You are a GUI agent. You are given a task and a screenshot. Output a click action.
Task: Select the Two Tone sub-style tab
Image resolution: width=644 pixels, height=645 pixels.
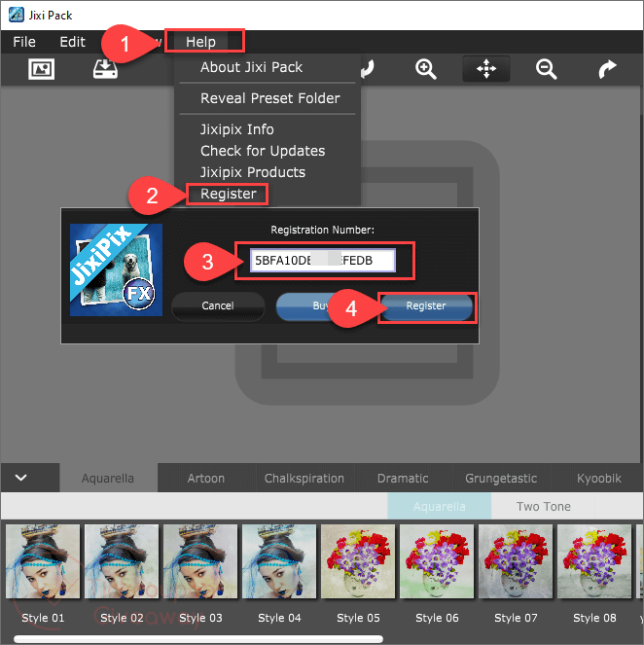click(543, 506)
